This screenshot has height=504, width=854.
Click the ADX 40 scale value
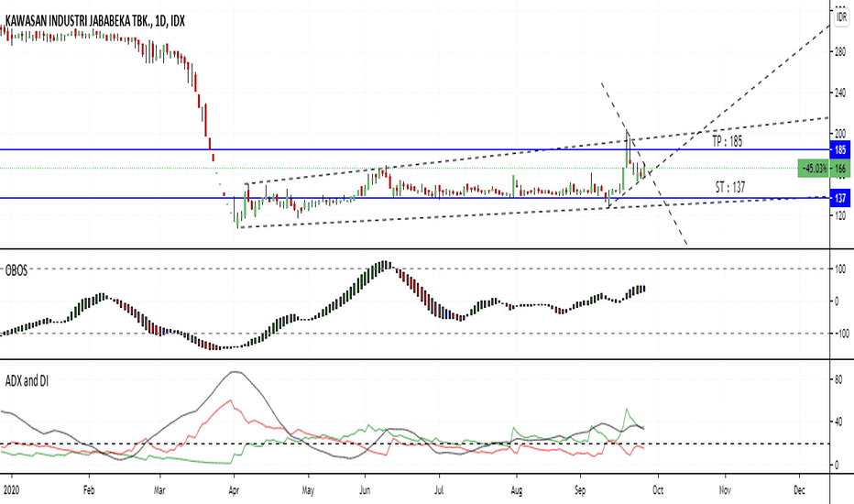(838, 422)
